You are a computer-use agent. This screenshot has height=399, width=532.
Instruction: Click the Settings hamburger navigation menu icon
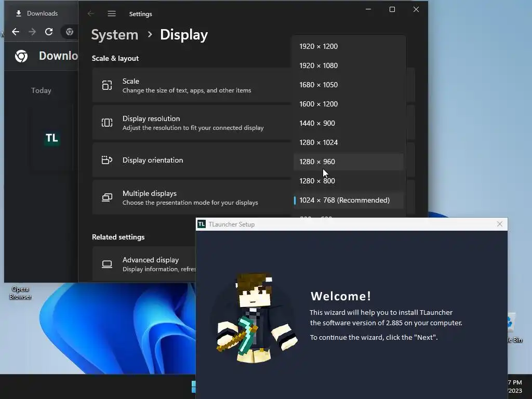(112, 14)
